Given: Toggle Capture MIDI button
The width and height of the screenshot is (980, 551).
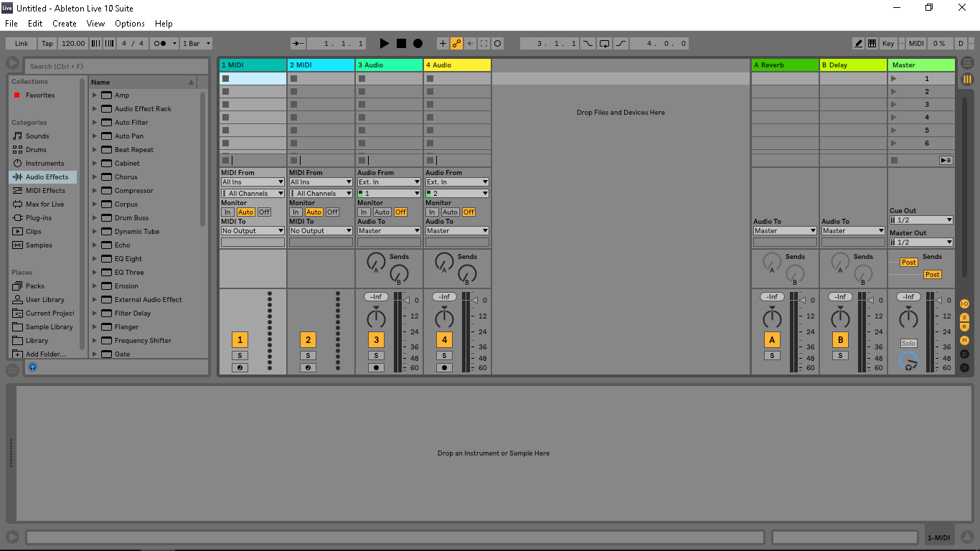Looking at the screenshot, I should tap(484, 43).
